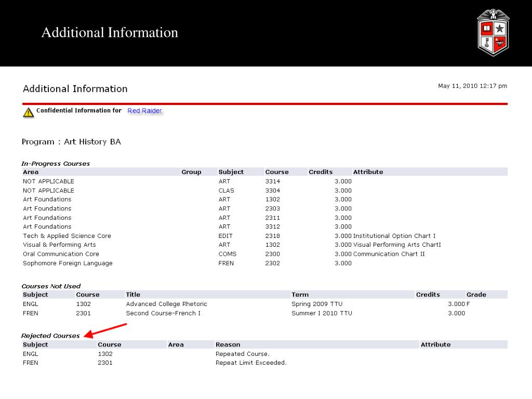Click the Spring 2009 TTU term
Viewport: 532px width, 399px height.
[317, 303]
